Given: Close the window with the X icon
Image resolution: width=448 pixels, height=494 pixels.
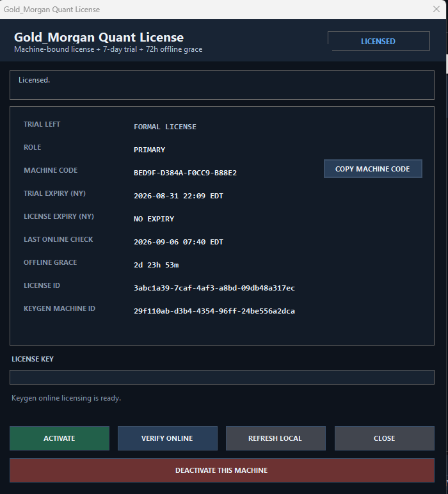Looking at the screenshot, I should tap(436, 9).
